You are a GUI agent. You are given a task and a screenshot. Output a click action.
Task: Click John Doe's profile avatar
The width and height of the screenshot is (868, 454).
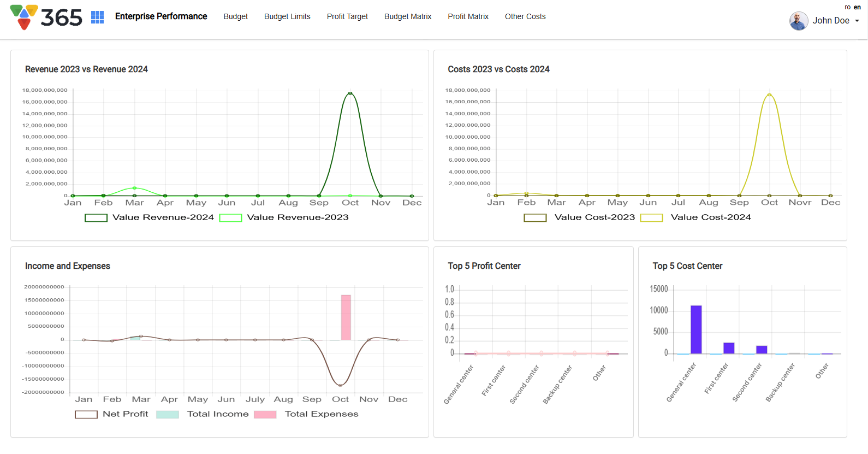798,21
